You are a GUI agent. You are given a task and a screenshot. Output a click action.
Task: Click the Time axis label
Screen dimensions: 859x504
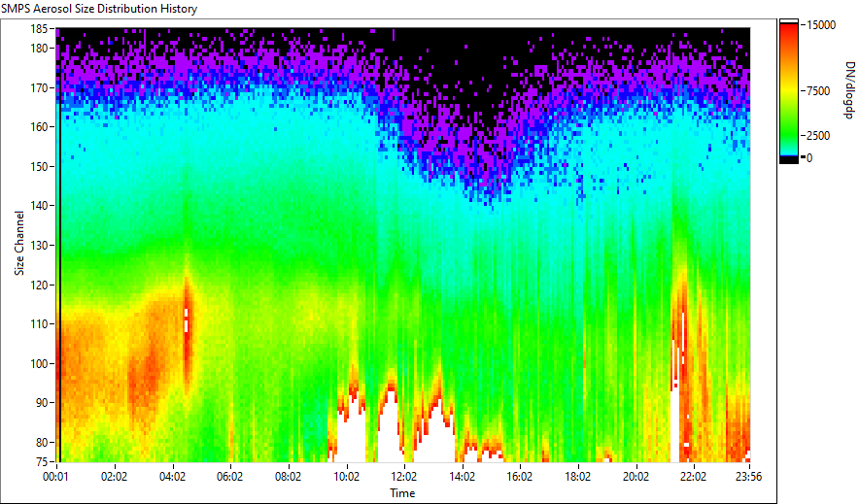pyautogui.click(x=402, y=493)
